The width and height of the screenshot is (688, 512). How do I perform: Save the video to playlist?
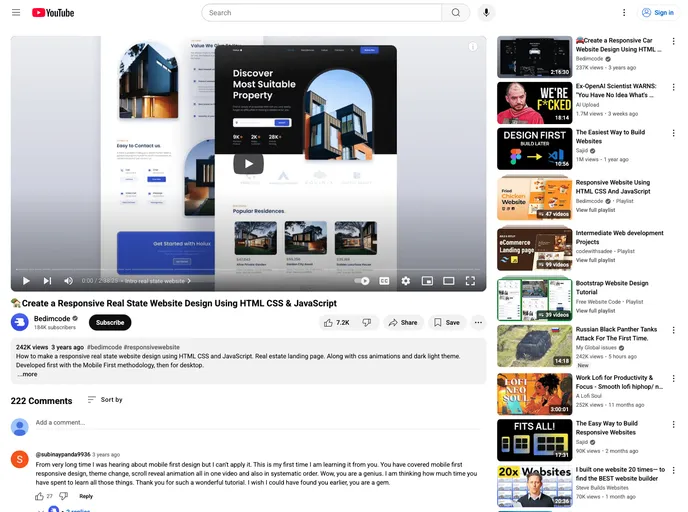(x=447, y=322)
